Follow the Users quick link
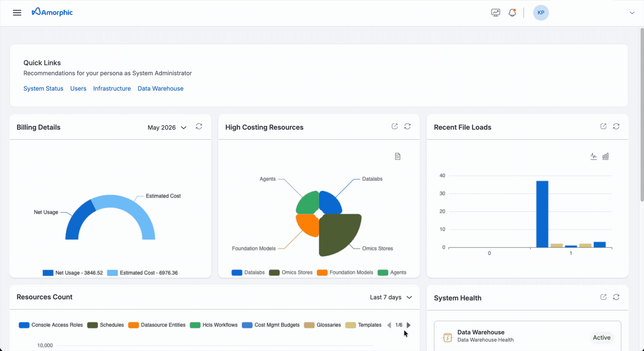644x351 pixels. click(78, 88)
